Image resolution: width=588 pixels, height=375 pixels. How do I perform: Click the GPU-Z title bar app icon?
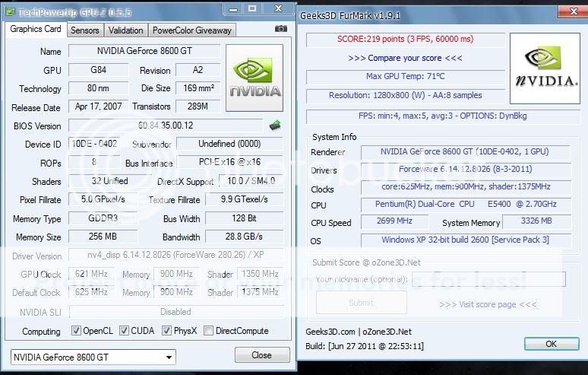coord(10,12)
